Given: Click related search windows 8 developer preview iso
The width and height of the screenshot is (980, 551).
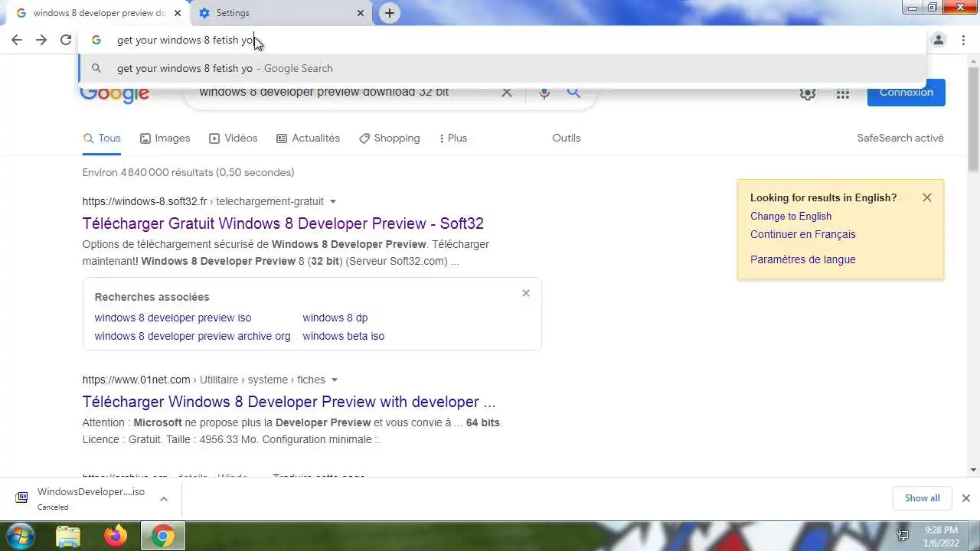Looking at the screenshot, I should click(x=172, y=318).
